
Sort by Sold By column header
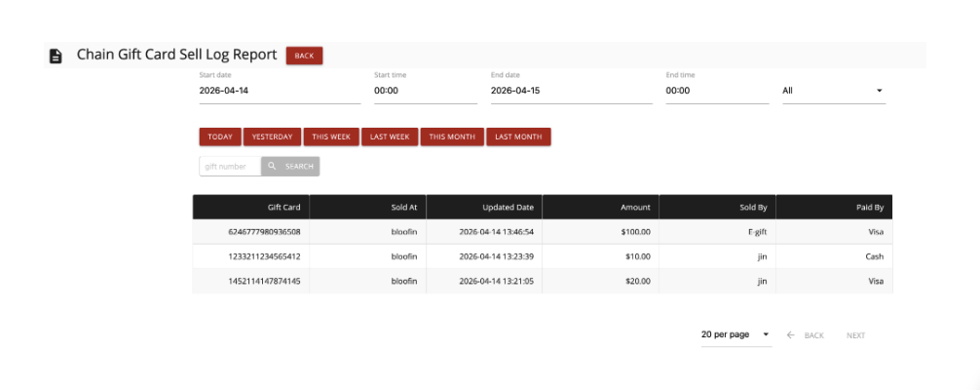click(x=718, y=208)
